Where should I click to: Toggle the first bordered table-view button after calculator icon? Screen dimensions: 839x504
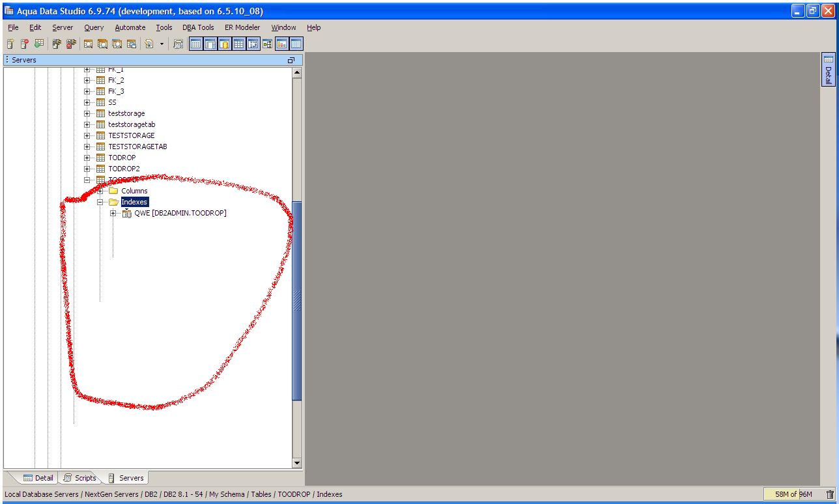tap(195, 44)
